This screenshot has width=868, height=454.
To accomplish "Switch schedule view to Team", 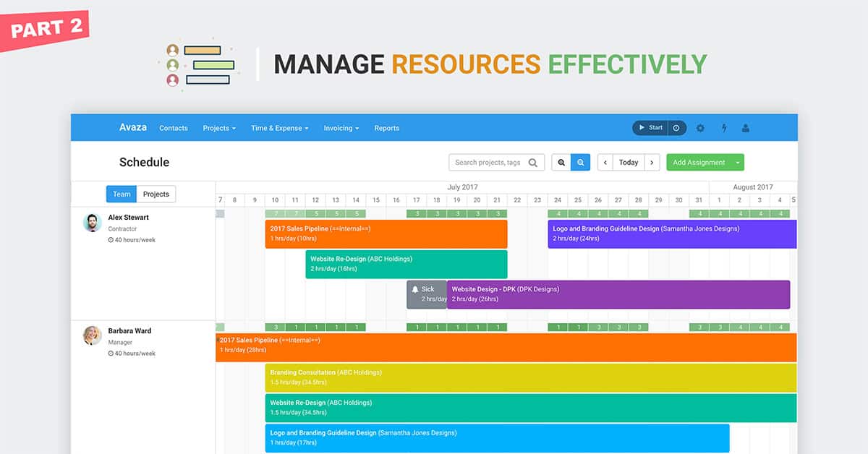I will tap(122, 194).
